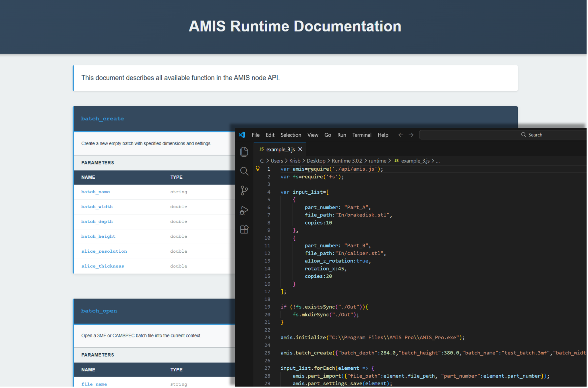Screen dimensions: 588x388
Task: Click the lightbulb quick-fix icon on line 1
Action: coord(258,169)
